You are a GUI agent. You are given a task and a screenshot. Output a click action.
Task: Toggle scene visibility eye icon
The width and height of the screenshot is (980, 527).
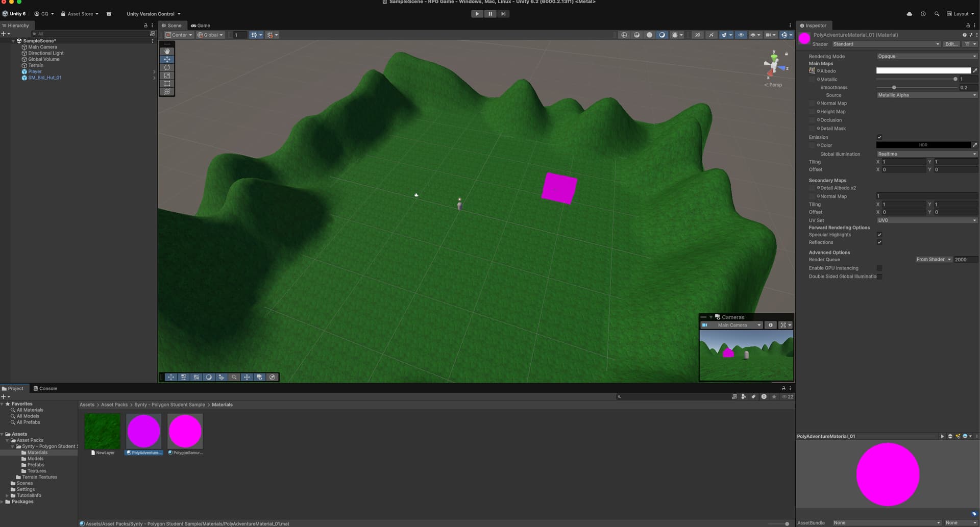click(741, 35)
